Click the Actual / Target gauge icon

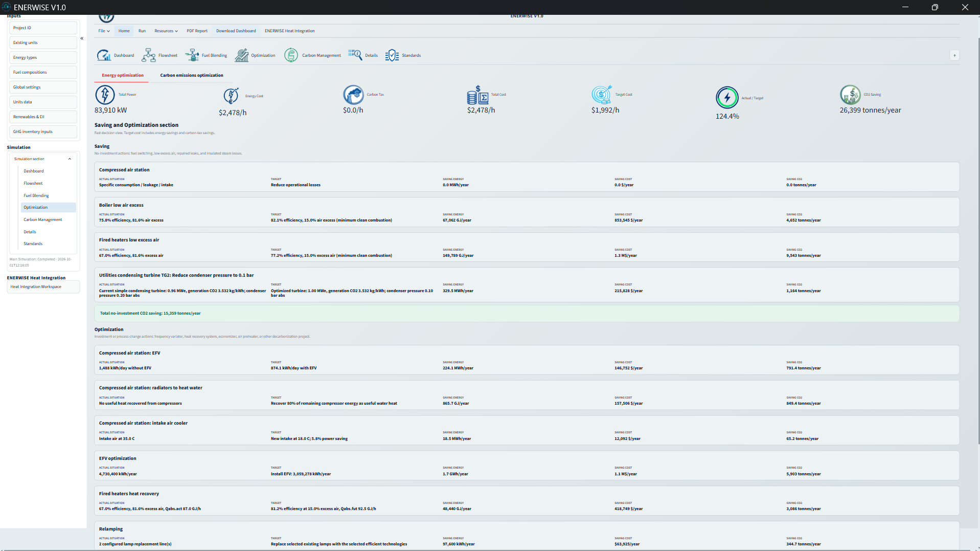[x=726, y=97]
